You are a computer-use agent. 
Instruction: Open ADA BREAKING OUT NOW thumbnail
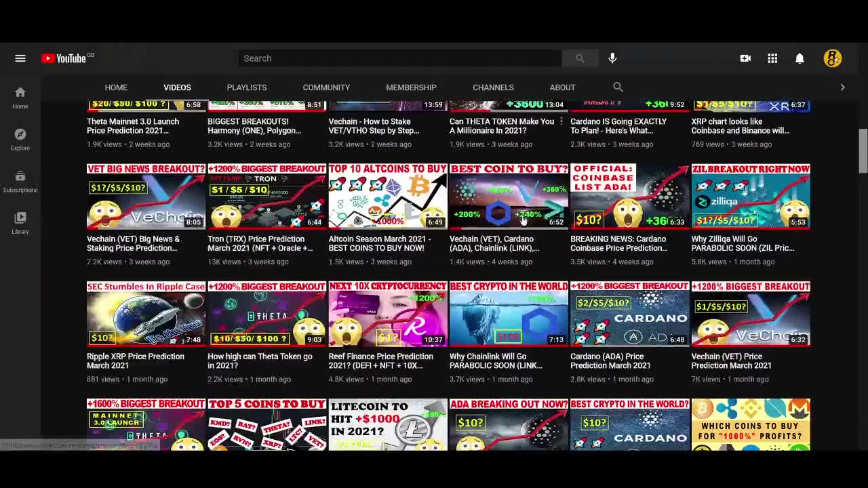pos(509,424)
